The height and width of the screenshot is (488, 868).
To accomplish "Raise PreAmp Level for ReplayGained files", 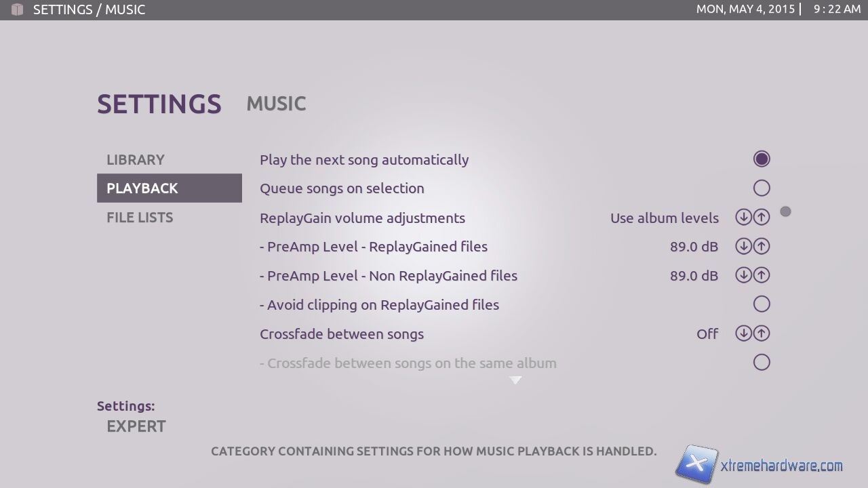I will [762, 247].
